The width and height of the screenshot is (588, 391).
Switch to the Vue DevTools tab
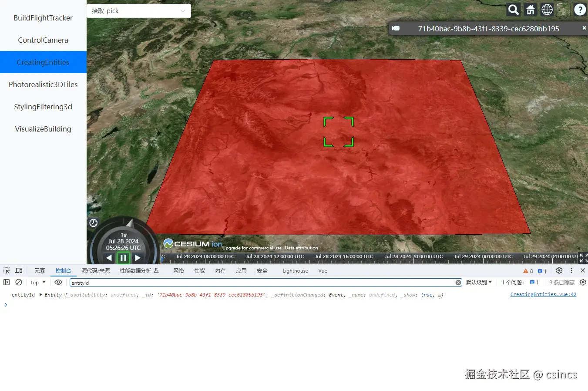[323, 271]
